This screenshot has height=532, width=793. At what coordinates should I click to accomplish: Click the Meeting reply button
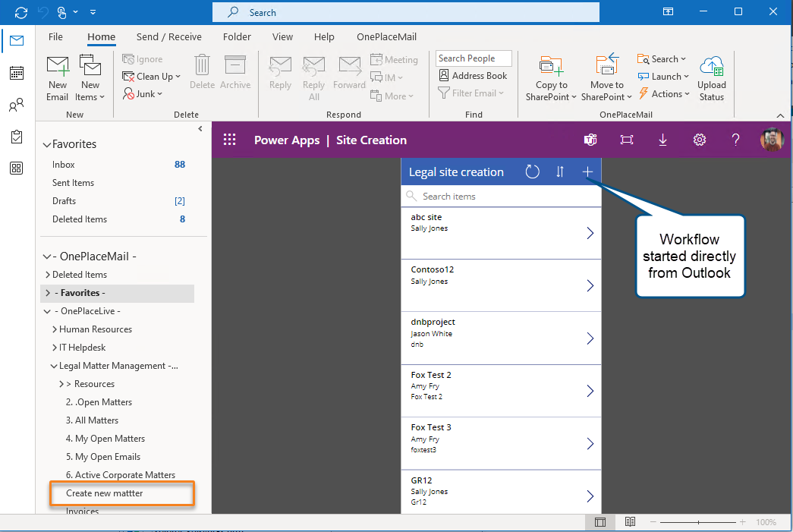394,60
